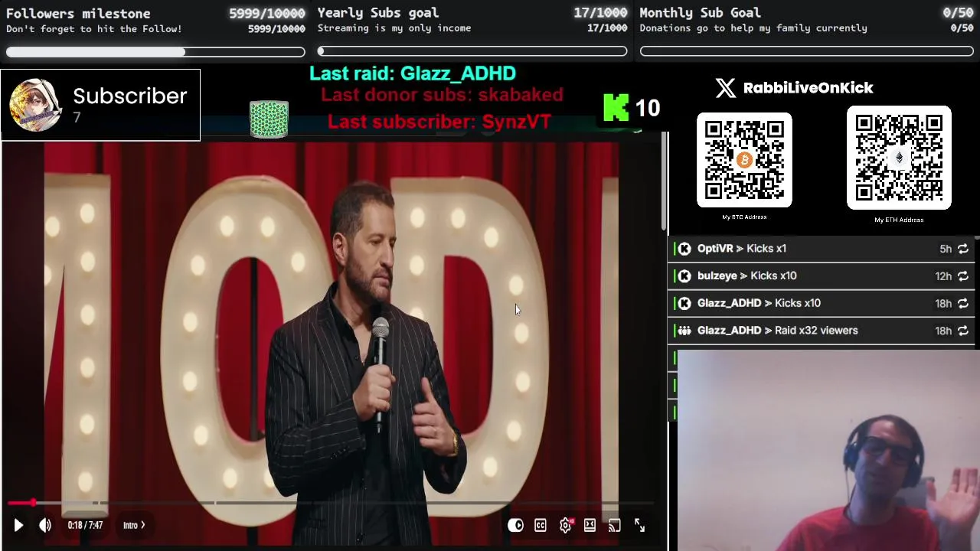The height and width of the screenshot is (551, 980).
Task: Switch video to theater mode
Action: (x=590, y=525)
